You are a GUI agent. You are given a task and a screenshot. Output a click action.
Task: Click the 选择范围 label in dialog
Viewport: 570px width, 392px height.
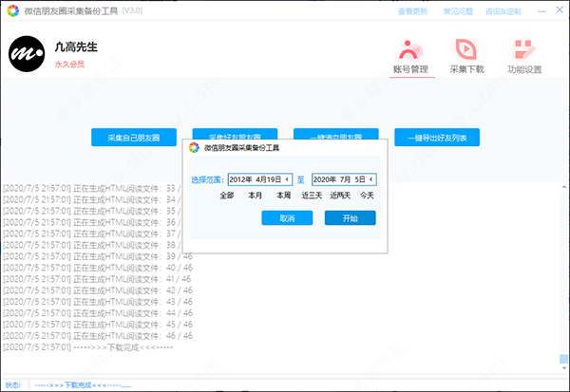[x=207, y=179]
